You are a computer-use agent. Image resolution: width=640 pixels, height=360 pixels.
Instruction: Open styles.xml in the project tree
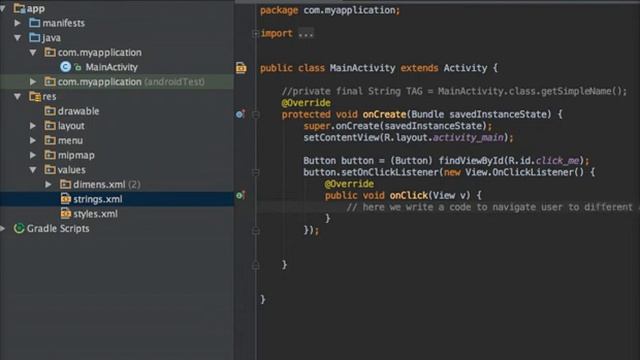coord(96,214)
